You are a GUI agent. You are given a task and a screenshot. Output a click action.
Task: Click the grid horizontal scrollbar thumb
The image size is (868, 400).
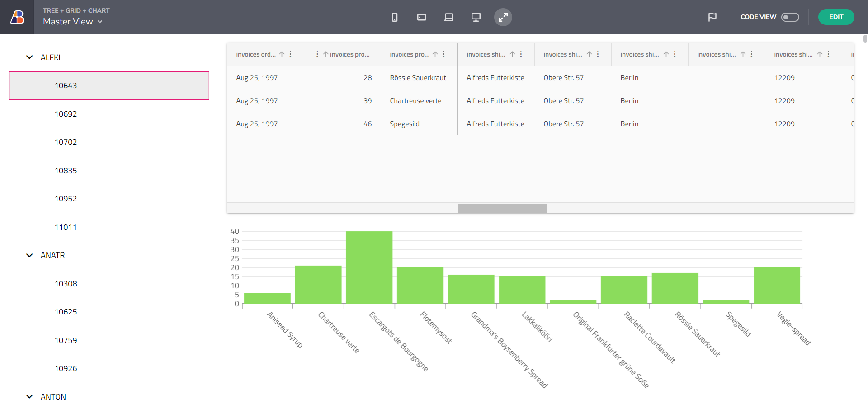[x=502, y=208]
